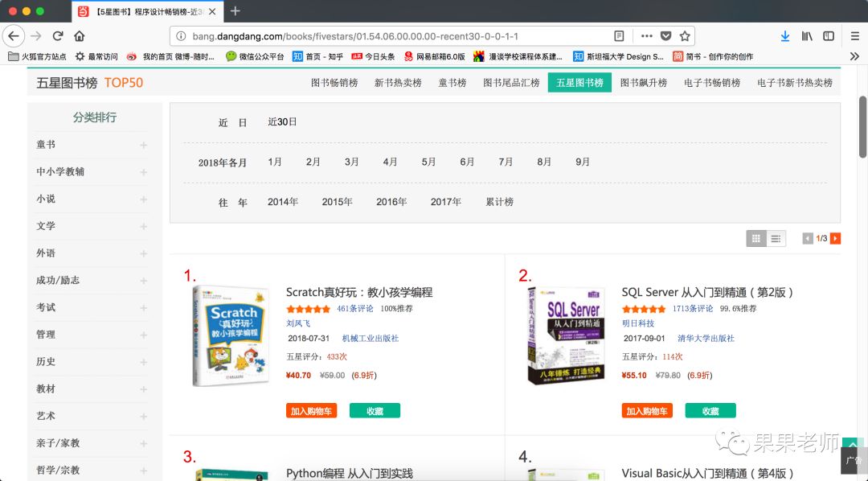Switch to 童书榜 tab
Image resolution: width=868 pixels, height=481 pixels.
[x=452, y=83]
